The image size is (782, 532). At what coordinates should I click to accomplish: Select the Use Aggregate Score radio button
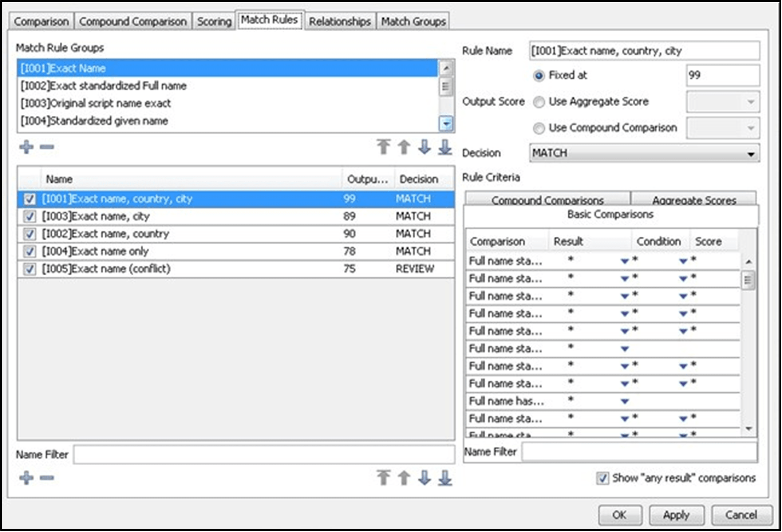[539, 102]
